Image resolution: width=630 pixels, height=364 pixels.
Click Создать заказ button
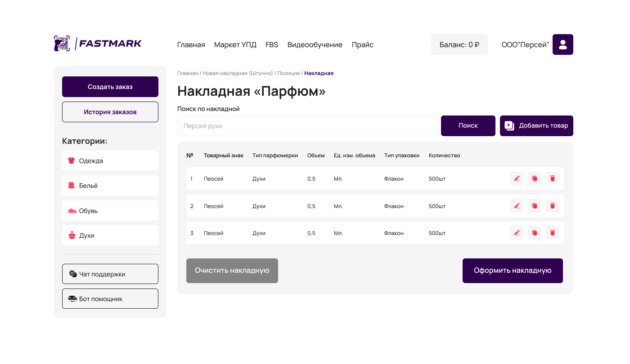110,87
